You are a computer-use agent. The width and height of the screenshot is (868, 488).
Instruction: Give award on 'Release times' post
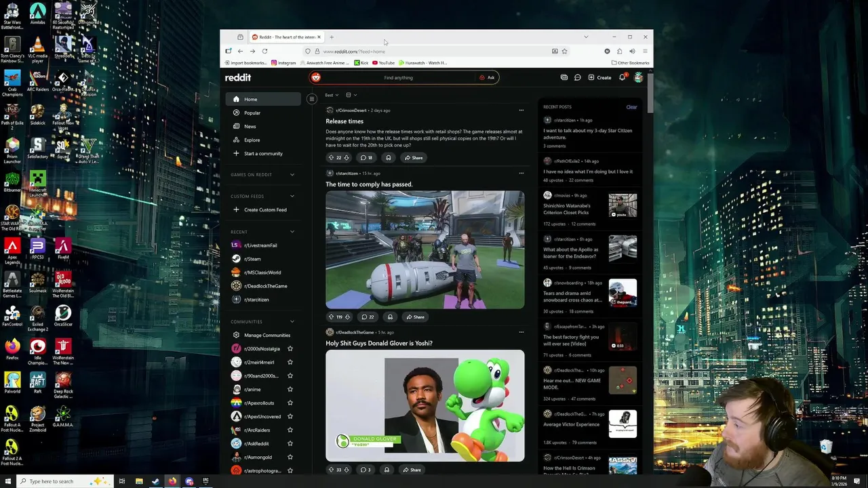tap(389, 157)
